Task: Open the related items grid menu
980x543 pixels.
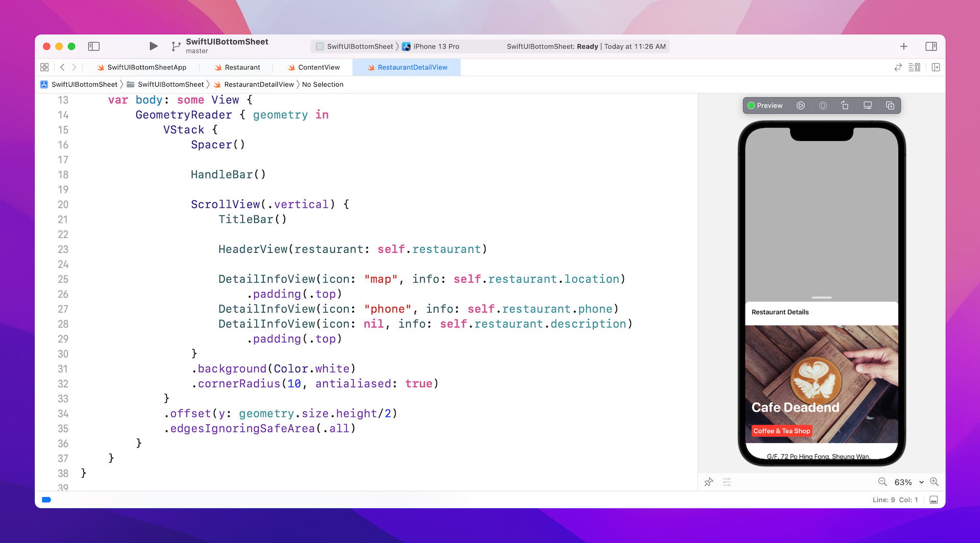Action: (x=44, y=67)
